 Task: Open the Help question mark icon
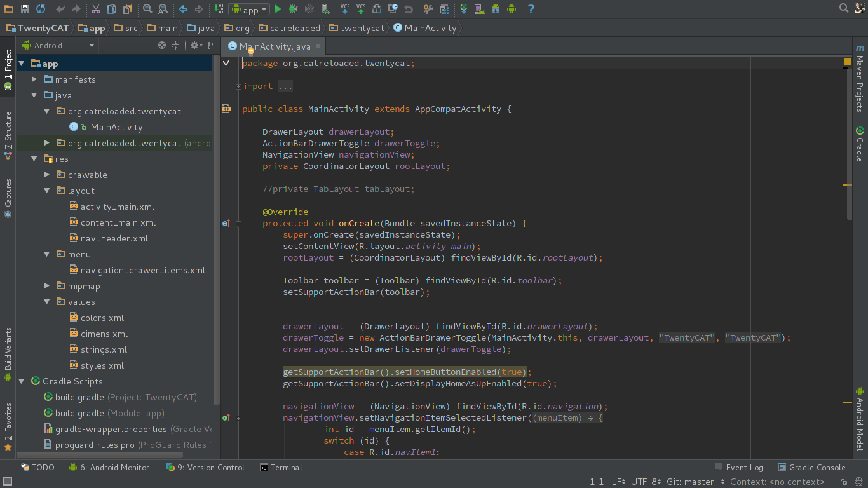click(x=531, y=9)
